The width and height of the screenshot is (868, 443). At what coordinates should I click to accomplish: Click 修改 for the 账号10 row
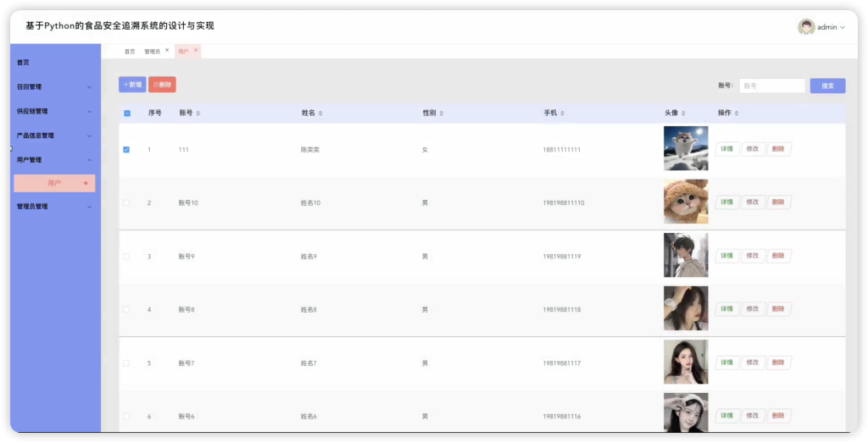click(753, 202)
